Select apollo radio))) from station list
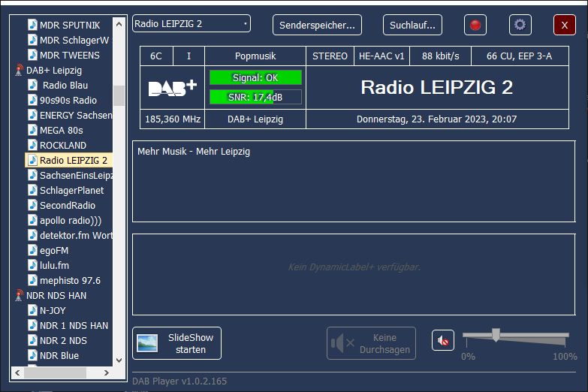This screenshot has width=588, height=392. [70, 220]
